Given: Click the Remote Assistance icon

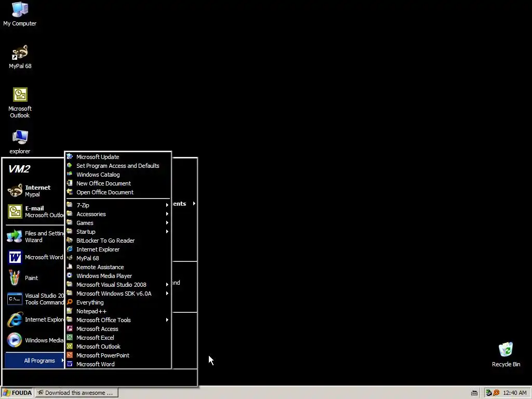Looking at the screenshot, I should pyautogui.click(x=70, y=267).
